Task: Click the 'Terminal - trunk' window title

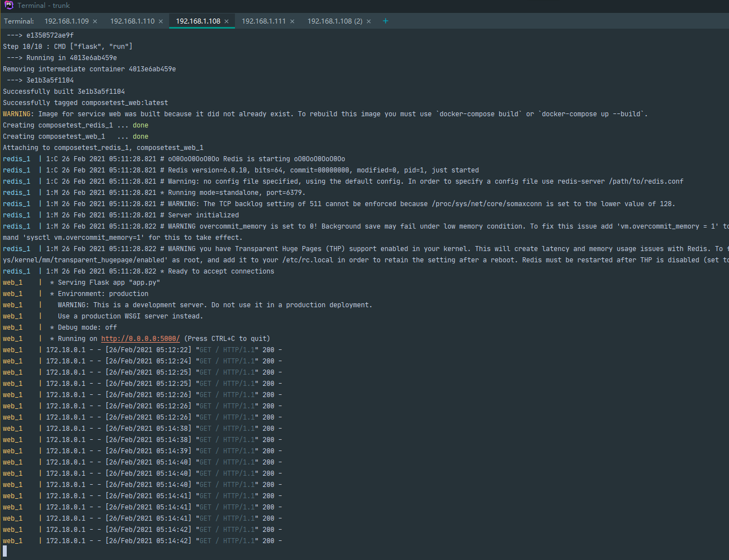Action: click(43, 6)
